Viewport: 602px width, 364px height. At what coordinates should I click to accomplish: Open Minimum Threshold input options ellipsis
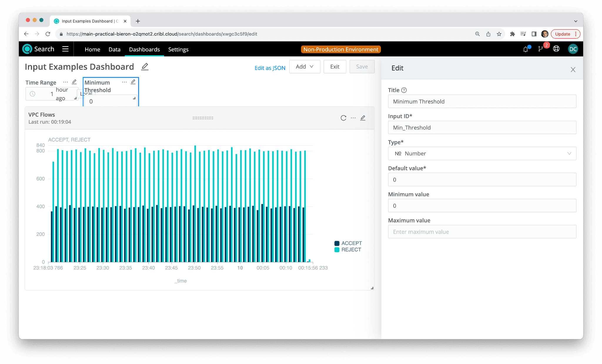pyautogui.click(x=124, y=82)
